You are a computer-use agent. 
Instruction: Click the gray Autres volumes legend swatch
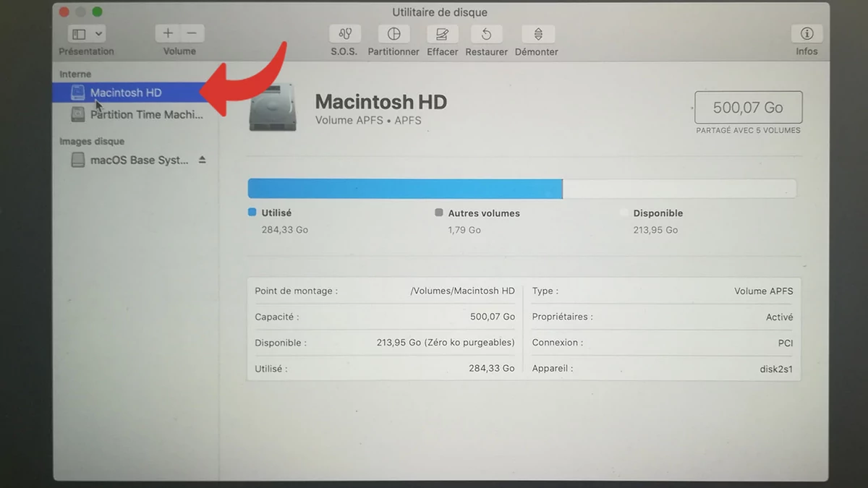(438, 213)
